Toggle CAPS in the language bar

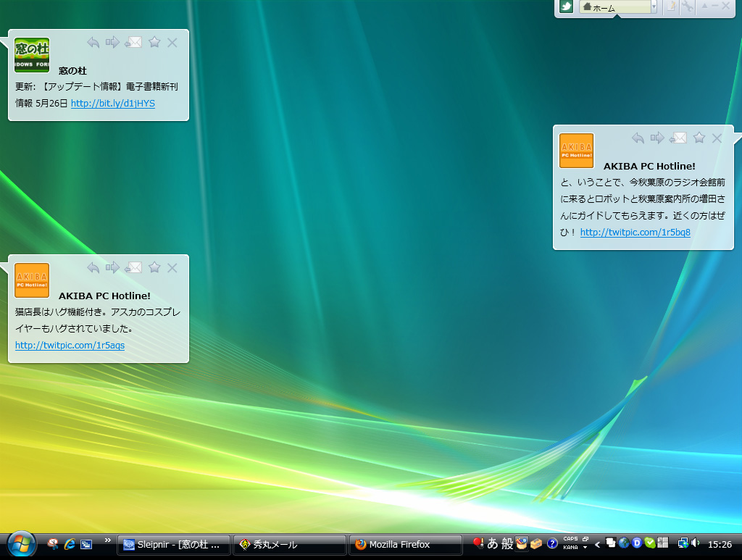571,538
